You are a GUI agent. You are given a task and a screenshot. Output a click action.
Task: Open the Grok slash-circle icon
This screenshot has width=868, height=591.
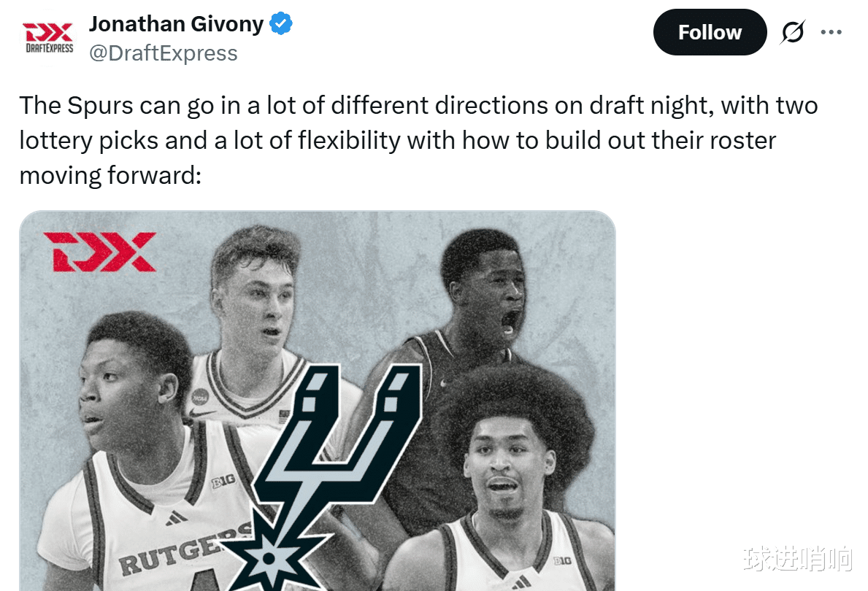(x=793, y=32)
